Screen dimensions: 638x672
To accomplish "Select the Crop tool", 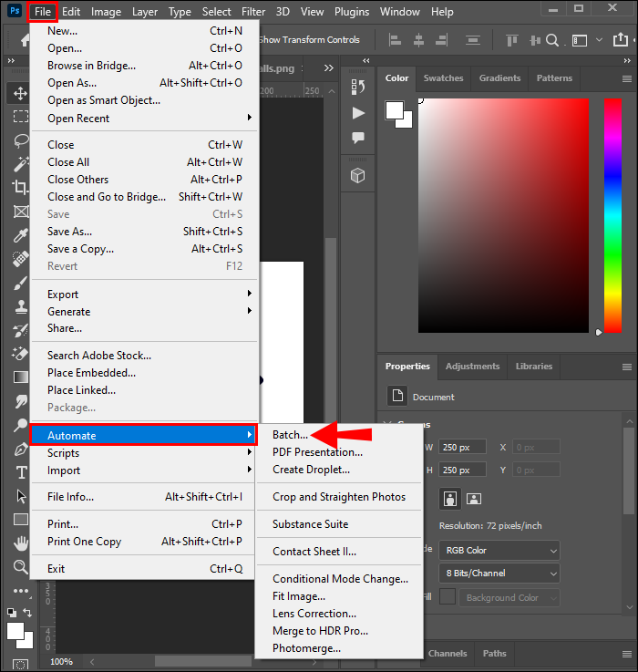I will tap(21, 187).
